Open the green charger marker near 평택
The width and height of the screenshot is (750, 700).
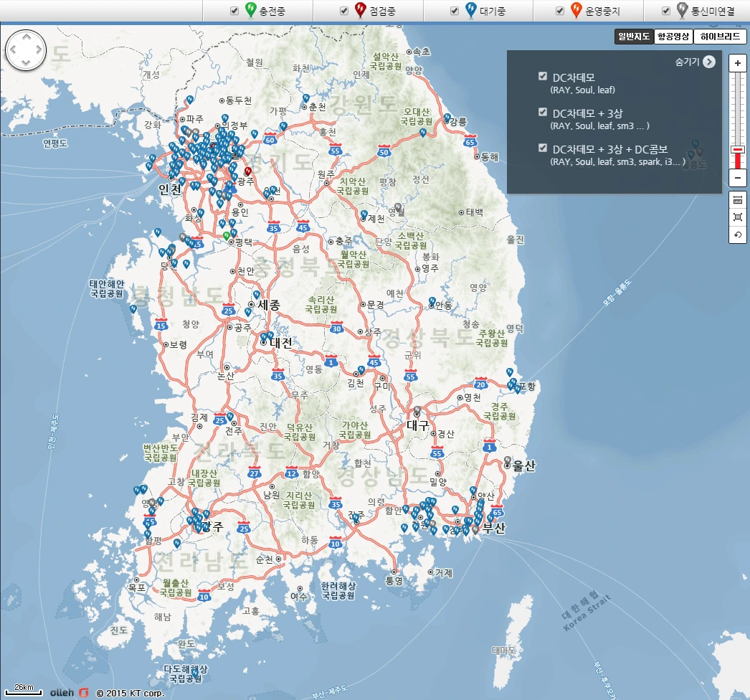click(x=227, y=236)
